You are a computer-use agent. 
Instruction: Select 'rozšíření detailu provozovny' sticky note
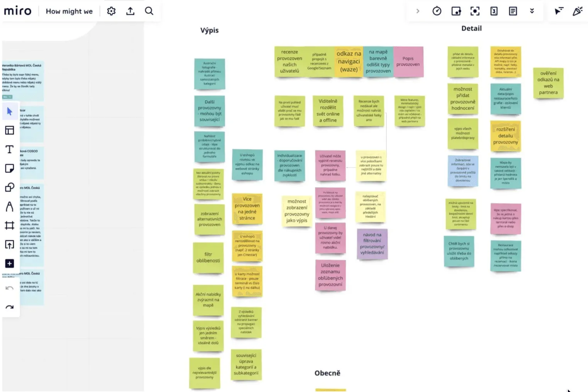click(x=505, y=136)
